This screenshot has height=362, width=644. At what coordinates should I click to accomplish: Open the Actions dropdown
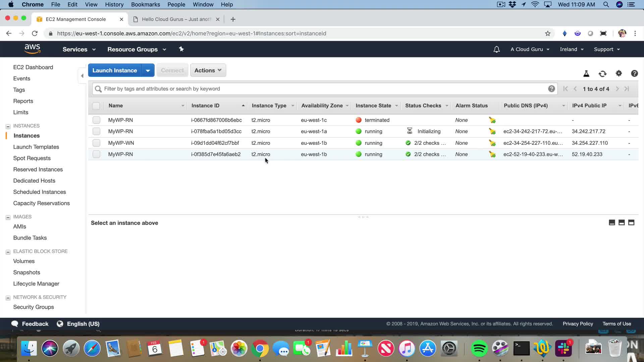[x=208, y=70]
